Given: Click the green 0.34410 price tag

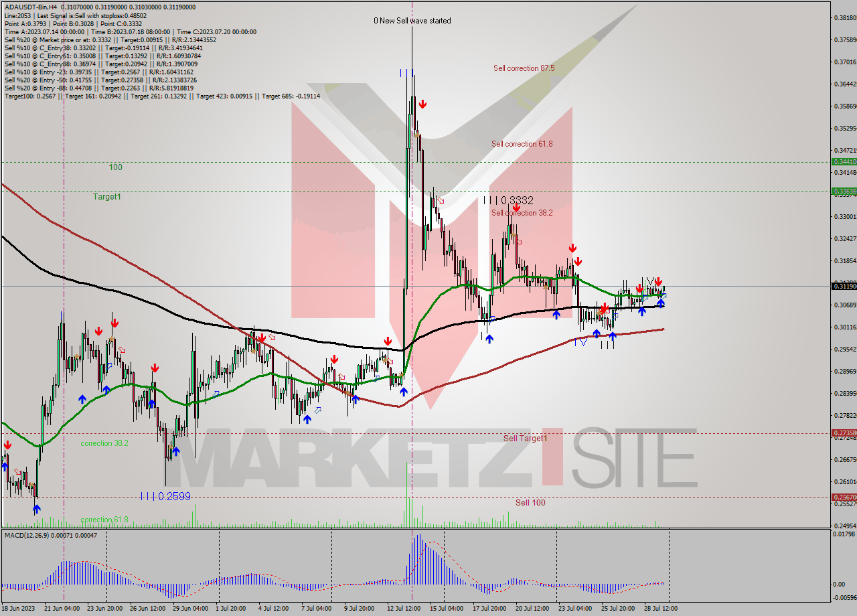Looking at the screenshot, I should 844,161.
